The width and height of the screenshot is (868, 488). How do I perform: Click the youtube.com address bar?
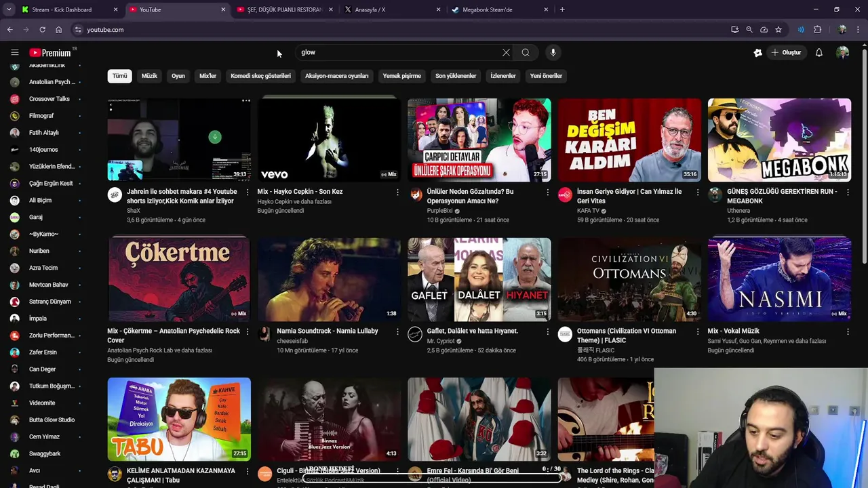point(400,30)
